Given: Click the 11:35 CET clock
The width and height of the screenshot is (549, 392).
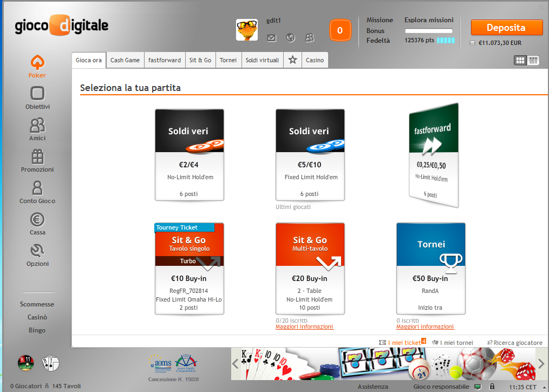Looking at the screenshot, I should pos(522,387).
